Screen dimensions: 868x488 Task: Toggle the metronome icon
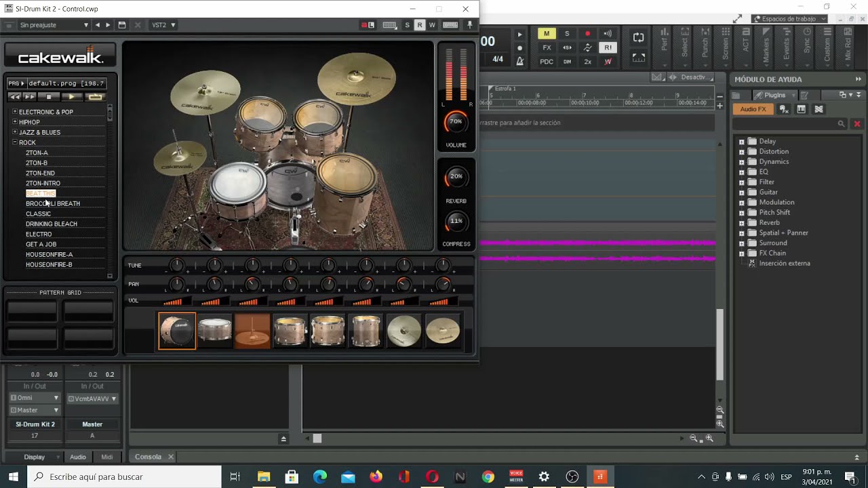click(520, 62)
